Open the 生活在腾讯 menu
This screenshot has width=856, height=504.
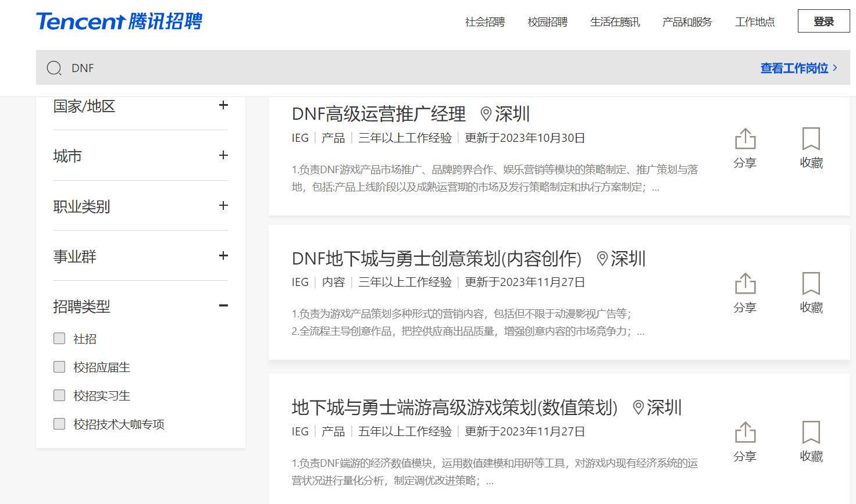pyautogui.click(x=615, y=22)
